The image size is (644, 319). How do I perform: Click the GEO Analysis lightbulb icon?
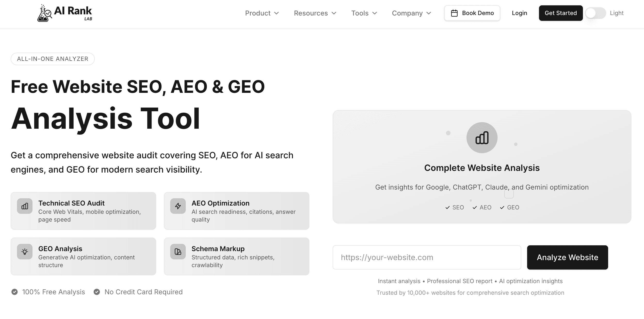(25, 252)
